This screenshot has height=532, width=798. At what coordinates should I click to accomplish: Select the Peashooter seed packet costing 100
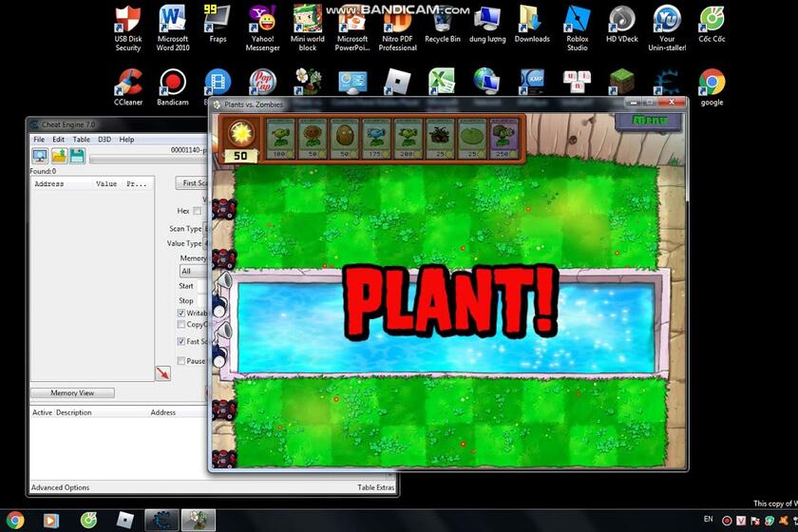280,139
